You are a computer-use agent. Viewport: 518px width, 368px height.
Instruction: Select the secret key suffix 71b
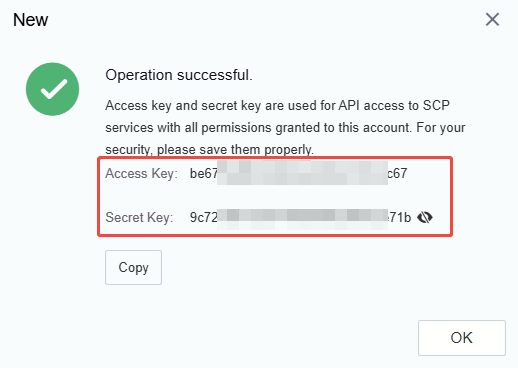click(399, 217)
